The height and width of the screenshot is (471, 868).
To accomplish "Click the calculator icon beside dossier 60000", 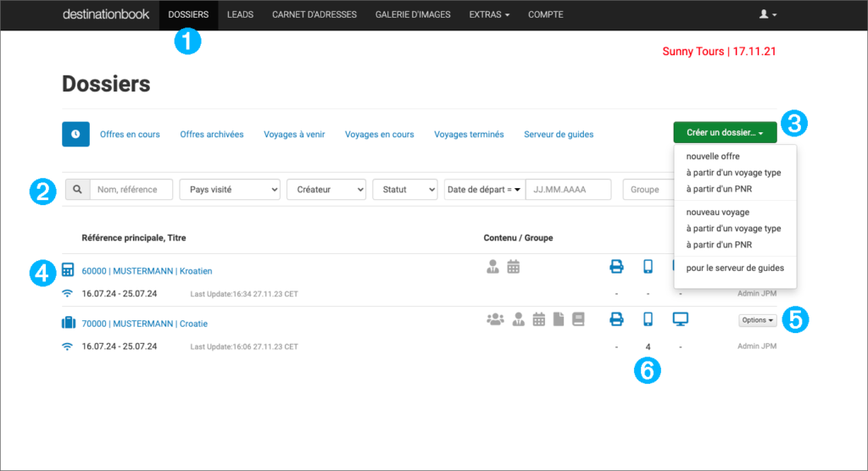I will coord(68,269).
